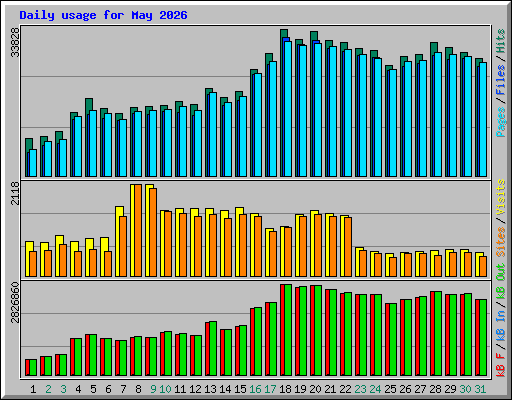This screenshot has width=512, height=400.
Task: Click day 24 on the axis
Action: tap(375, 389)
